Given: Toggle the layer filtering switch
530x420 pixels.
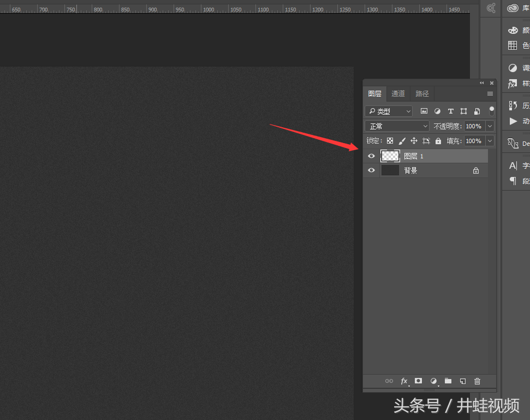Looking at the screenshot, I should [x=491, y=110].
